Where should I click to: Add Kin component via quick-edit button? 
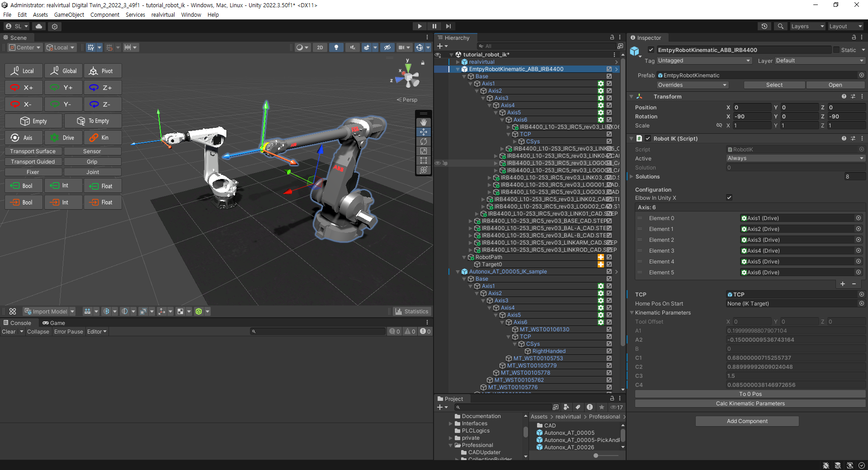(103, 138)
